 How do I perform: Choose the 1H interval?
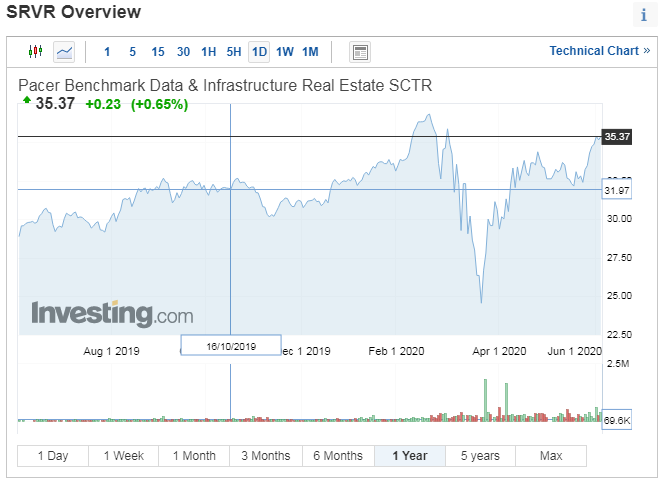pos(209,52)
